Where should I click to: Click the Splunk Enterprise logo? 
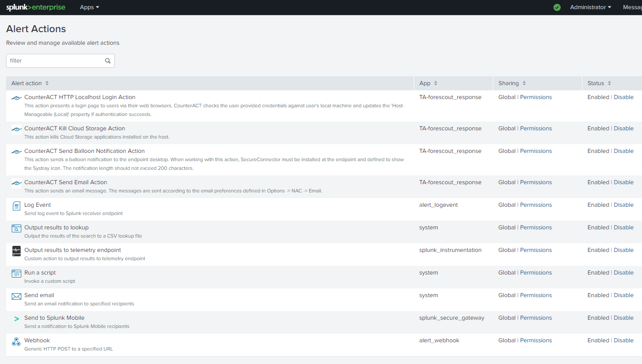point(36,7)
